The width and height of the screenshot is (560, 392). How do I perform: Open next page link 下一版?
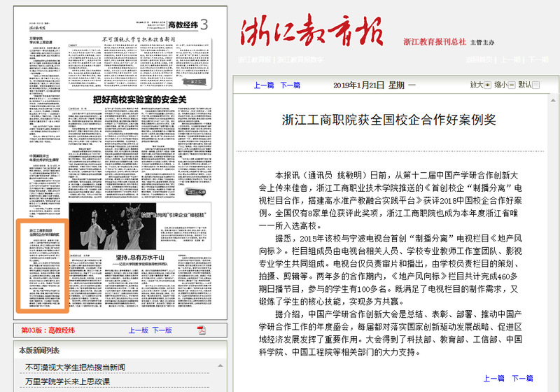162,330
